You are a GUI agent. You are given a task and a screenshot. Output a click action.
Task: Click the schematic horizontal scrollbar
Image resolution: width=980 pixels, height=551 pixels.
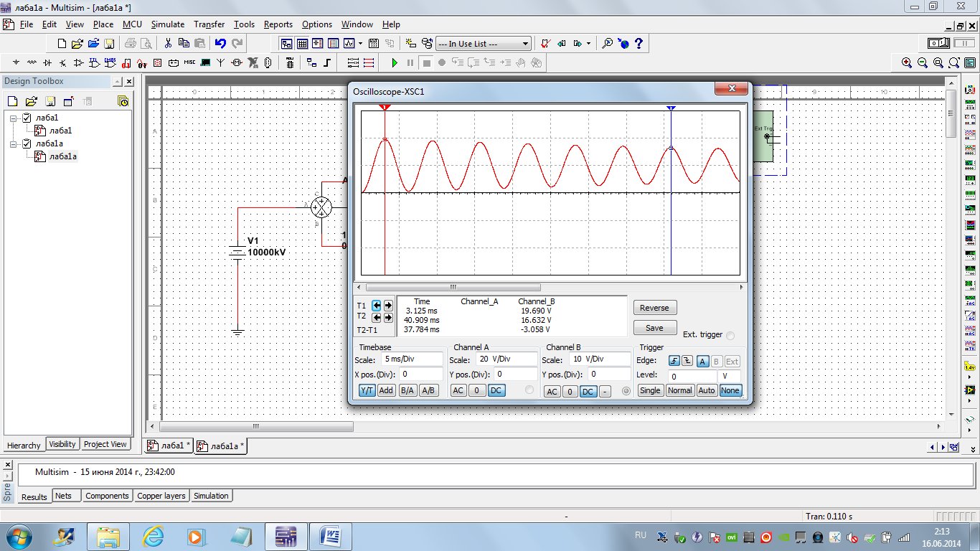click(x=257, y=426)
